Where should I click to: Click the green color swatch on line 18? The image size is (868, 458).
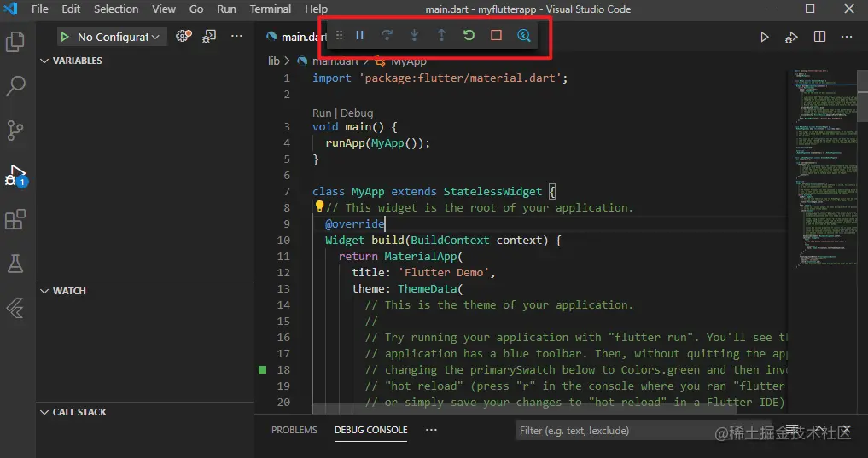tap(263, 369)
